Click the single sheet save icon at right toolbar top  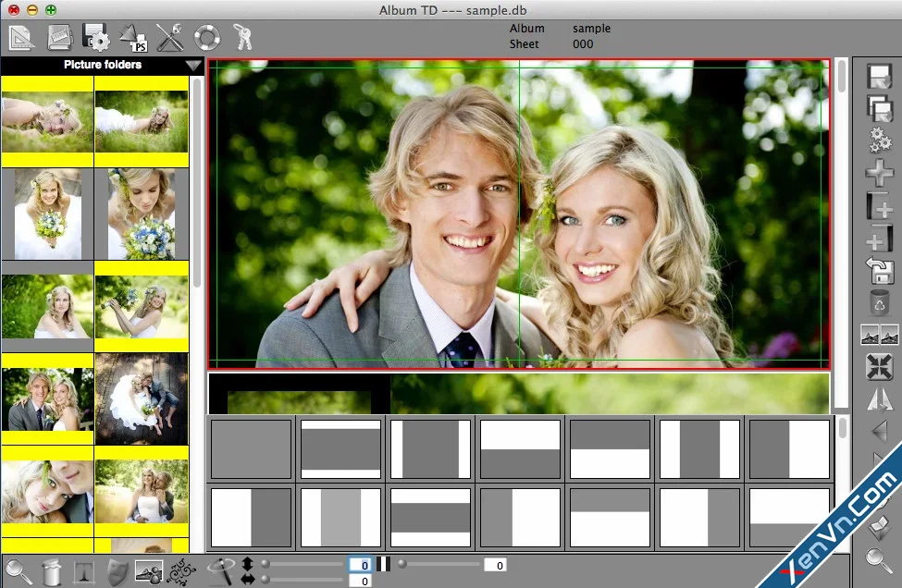tap(879, 76)
